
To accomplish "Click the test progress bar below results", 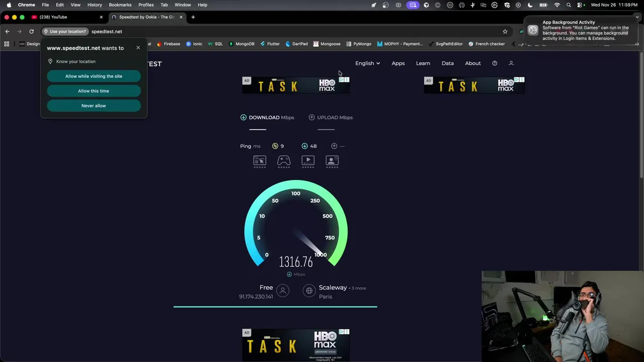I will click(275, 306).
